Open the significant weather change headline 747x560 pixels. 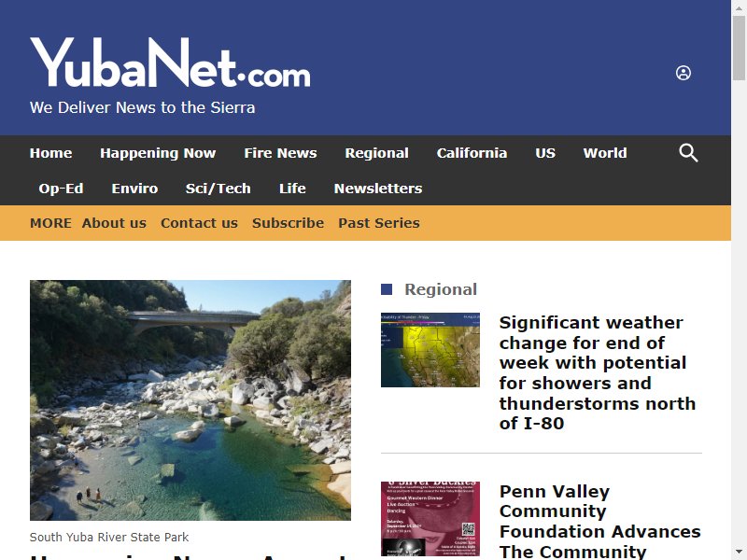(598, 372)
